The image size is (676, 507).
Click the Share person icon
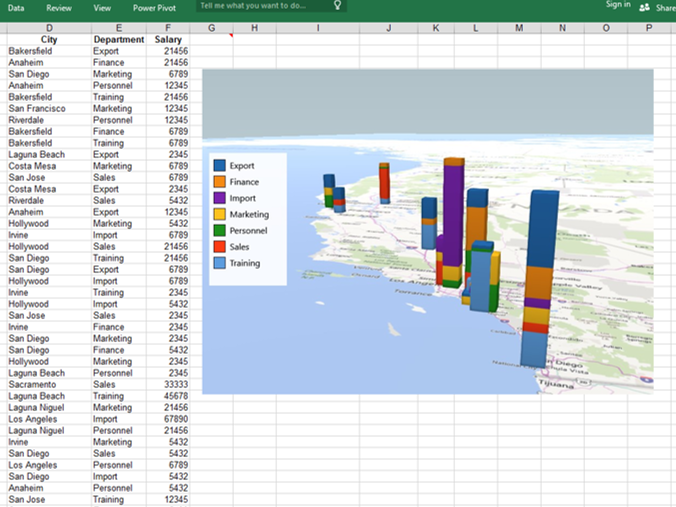click(x=644, y=6)
